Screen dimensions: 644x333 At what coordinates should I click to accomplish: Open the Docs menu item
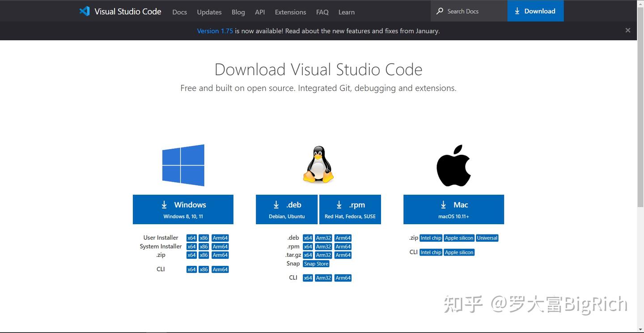[x=179, y=12]
